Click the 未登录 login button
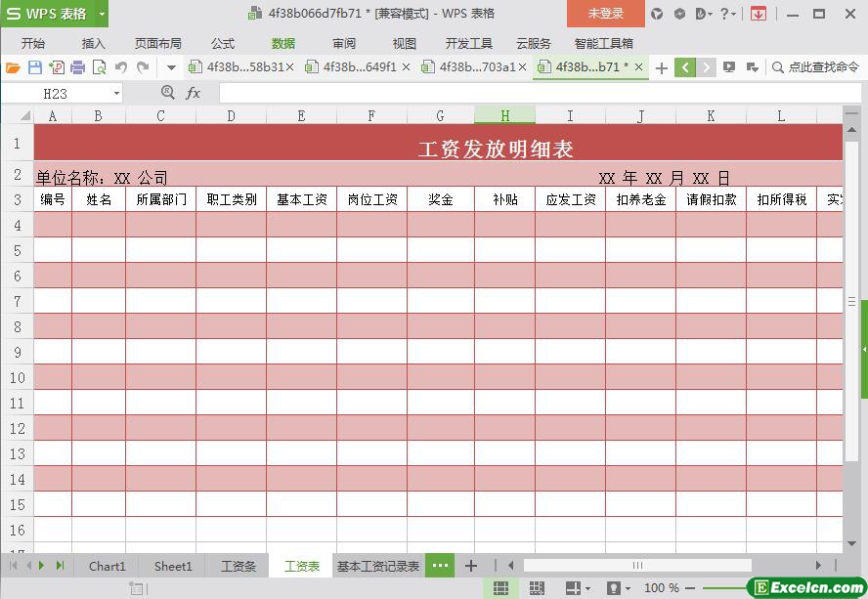The width and height of the screenshot is (868, 599). [605, 14]
